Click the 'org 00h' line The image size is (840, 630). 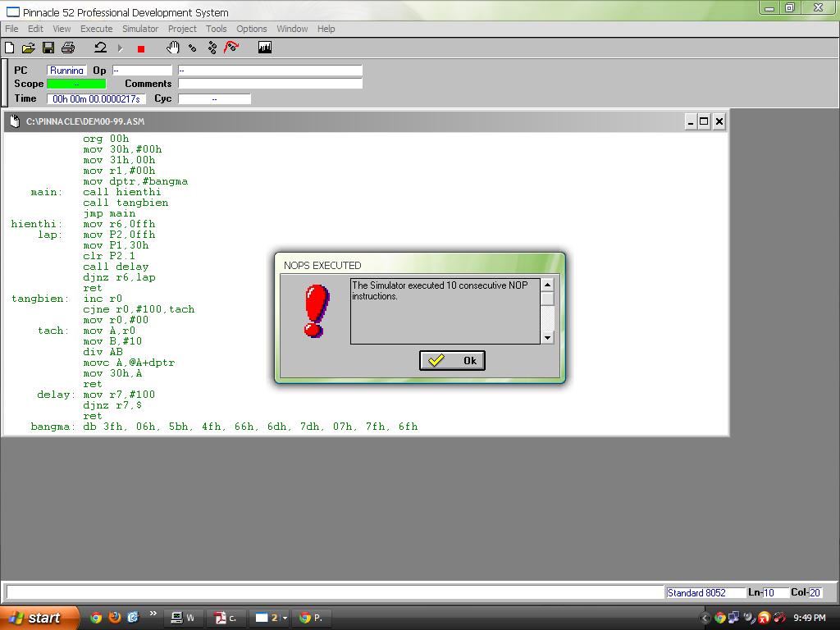pyautogui.click(x=106, y=138)
